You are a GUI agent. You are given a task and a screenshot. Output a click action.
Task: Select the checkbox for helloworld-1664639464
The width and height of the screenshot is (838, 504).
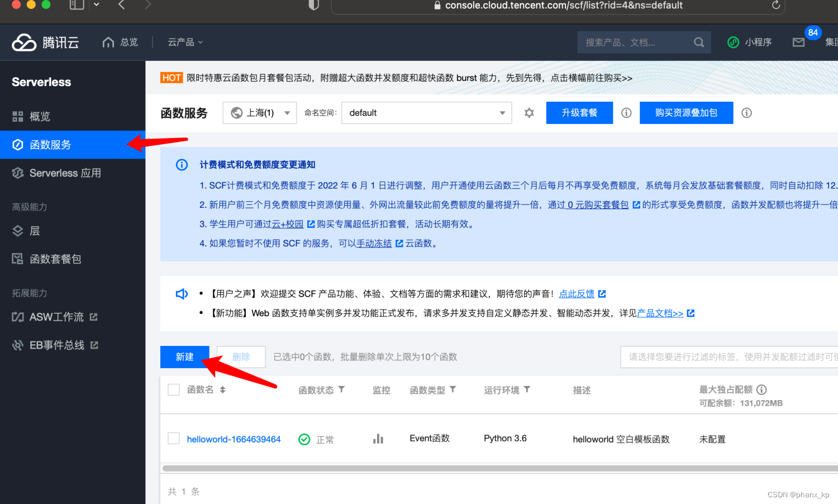pyautogui.click(x=173, y=439)
